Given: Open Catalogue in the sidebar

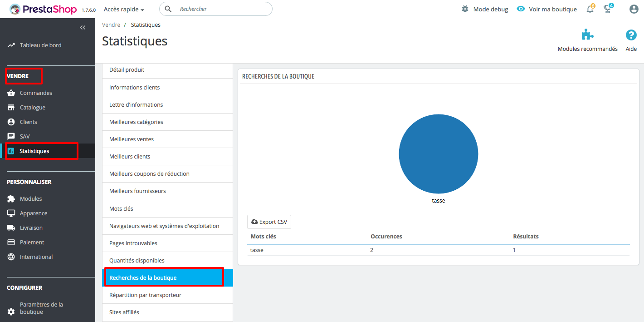Looking at the screenshot, I should point(33,107).
